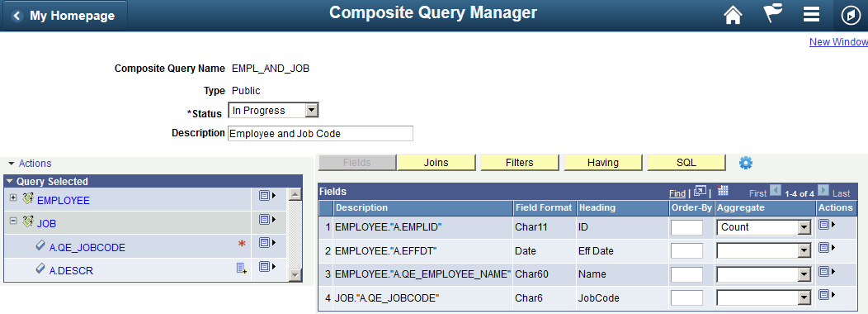Open action menu icon for A.QE_JOBCODE
Viewport: 868px width, 314px height.
(x=267, y=243)
